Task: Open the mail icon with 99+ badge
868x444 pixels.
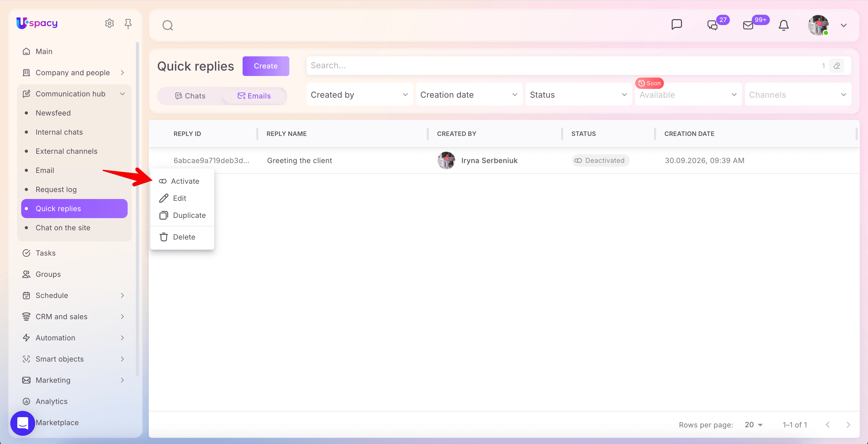Action: 748,25
